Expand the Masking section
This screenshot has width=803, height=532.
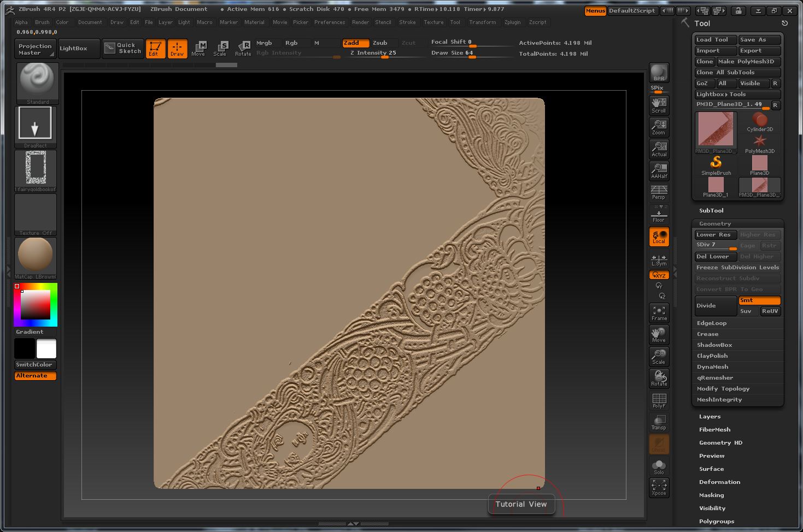click(x=711, y=495)
